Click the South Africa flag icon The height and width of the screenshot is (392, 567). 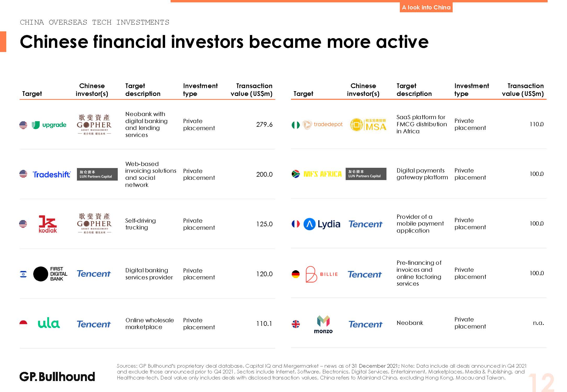296,174
